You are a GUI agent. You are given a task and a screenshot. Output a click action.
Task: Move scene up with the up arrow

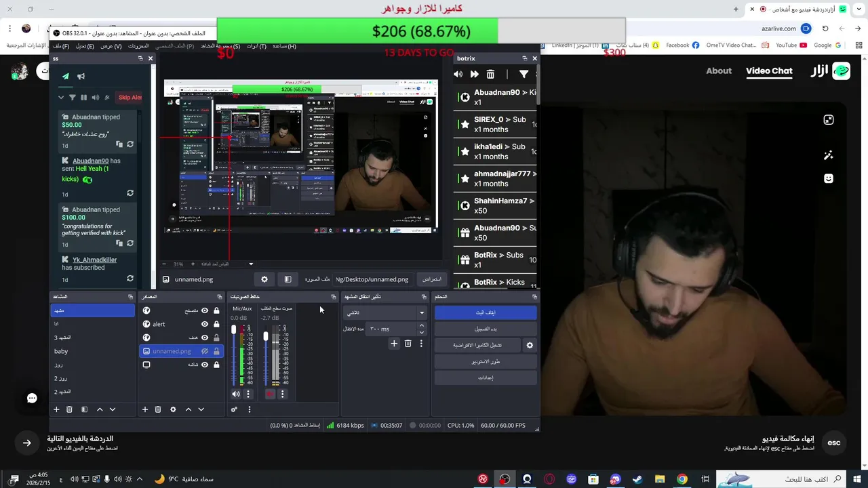coord(100,409)
